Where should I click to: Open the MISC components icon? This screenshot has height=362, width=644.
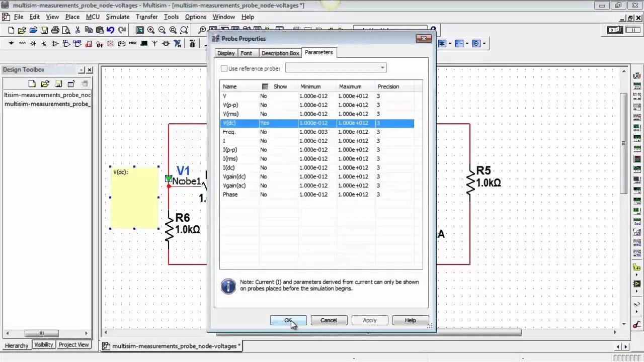click(x=133, y=43)
